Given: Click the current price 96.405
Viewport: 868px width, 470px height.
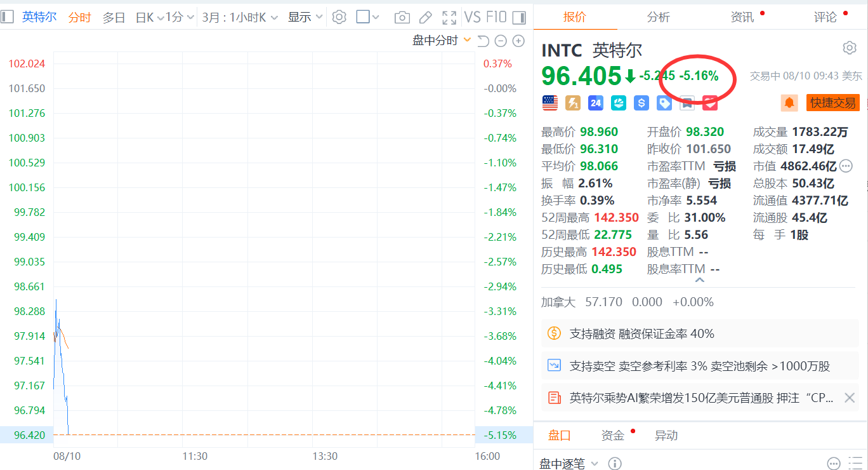Looking at the screenshot, I should point(581,76).
